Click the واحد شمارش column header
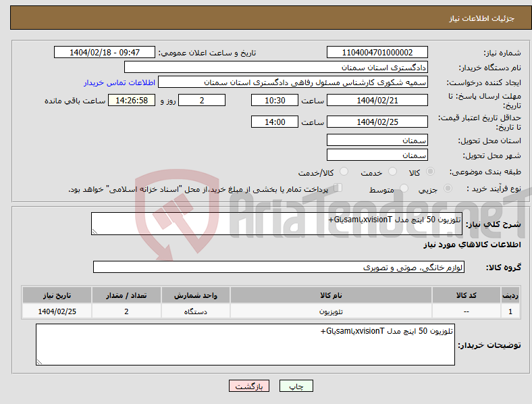532x404 pixels. pyautogui.click(x=196, y=295)
